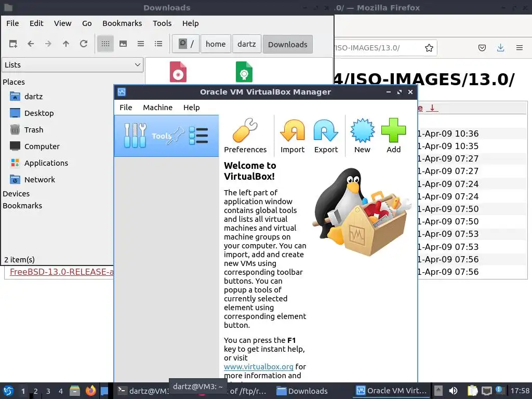The width and height of the screenshot is (532, 399).
Task: Reload the Downloads folder view
Action: (x=84, y=44)
